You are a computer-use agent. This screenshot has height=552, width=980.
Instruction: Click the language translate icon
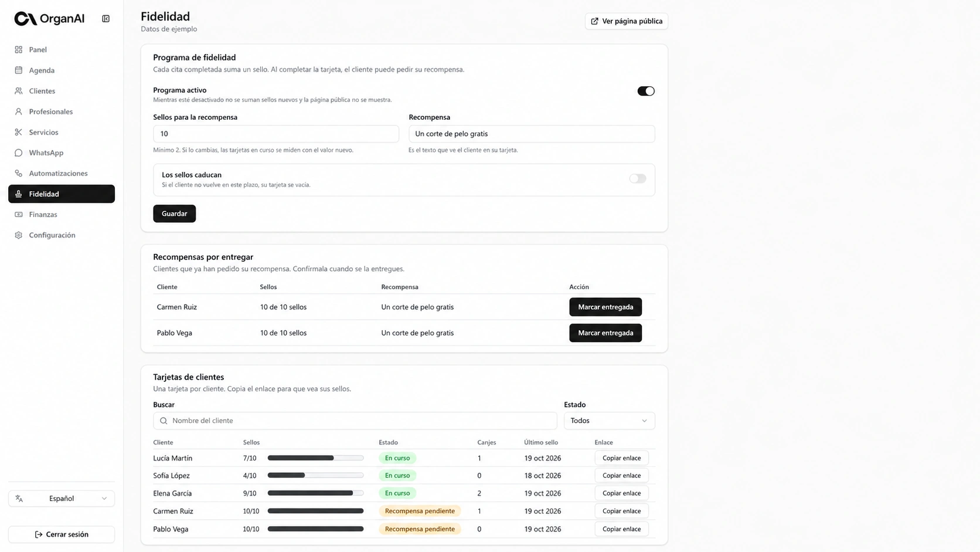tap(19, 499)
